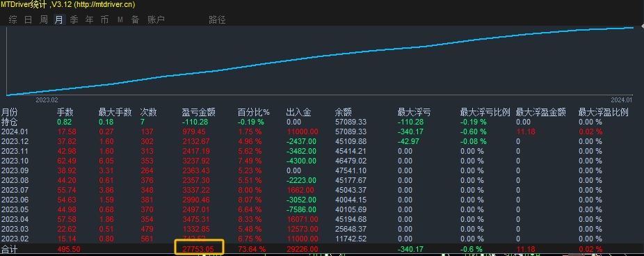
Task: Click the 6.05 max lots value
Action: (x=106, y=161)
